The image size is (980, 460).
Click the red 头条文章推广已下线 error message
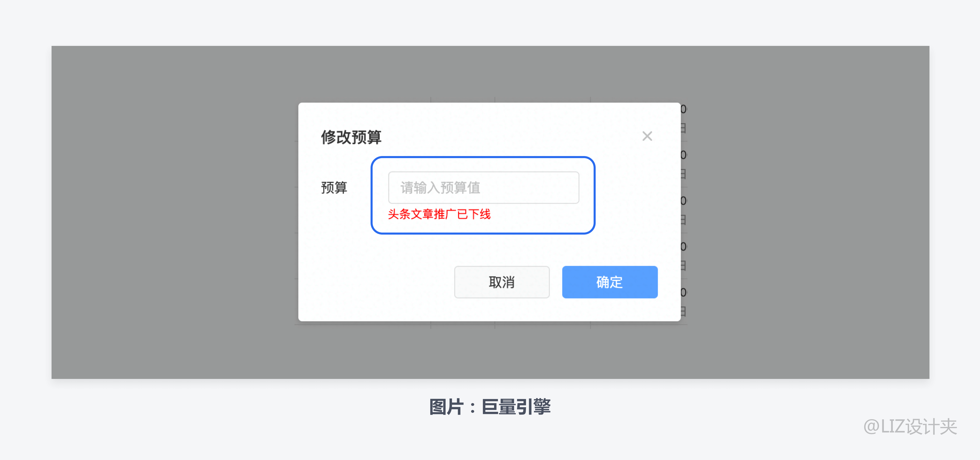pos(439,214)
